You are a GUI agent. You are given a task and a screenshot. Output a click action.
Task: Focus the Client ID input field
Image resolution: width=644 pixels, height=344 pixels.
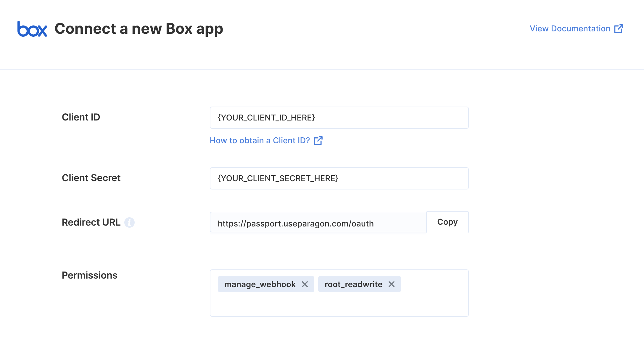coord(339,118)
